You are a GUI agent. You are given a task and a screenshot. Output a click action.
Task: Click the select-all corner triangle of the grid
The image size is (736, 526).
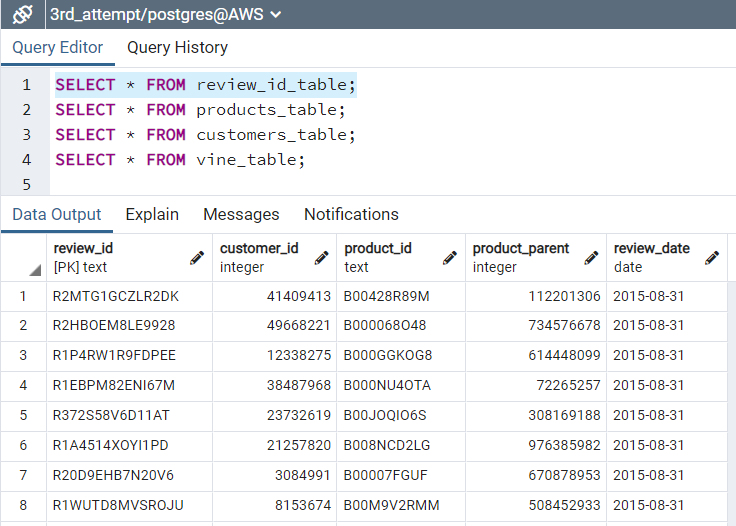[x=35, y=270]
